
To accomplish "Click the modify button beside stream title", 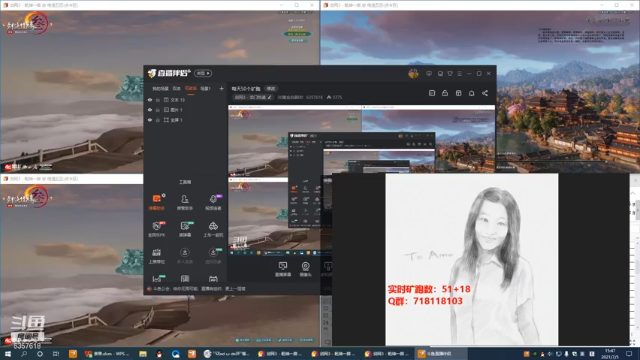I will click(x=271, y=89).
